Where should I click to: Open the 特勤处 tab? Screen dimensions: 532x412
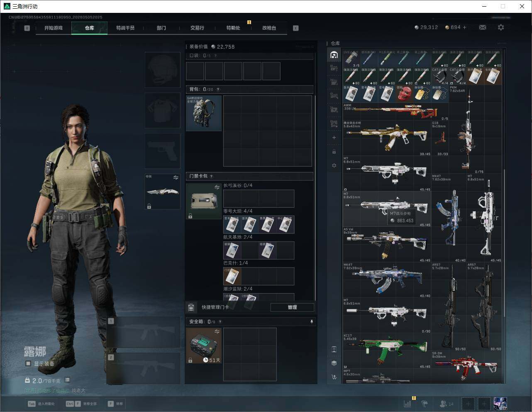pyautogui.click(x=233, y=28)
